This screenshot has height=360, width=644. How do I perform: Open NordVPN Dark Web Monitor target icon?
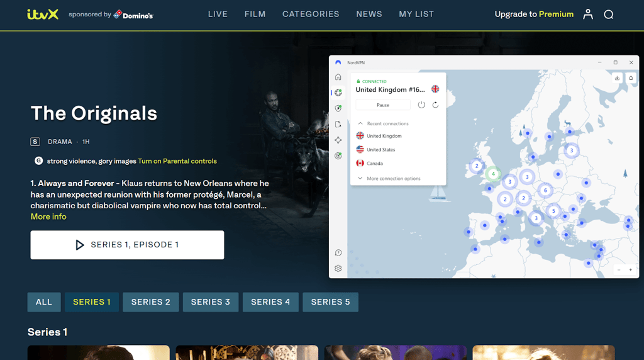coord(338,155)
